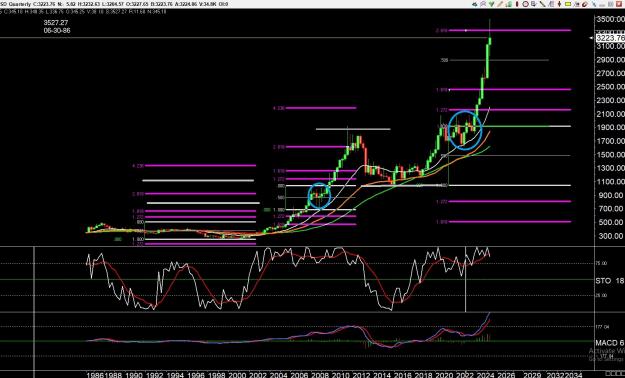625x378 pixels.
Task: Open the green bar chart icon
Action: (x=509, y=4)
